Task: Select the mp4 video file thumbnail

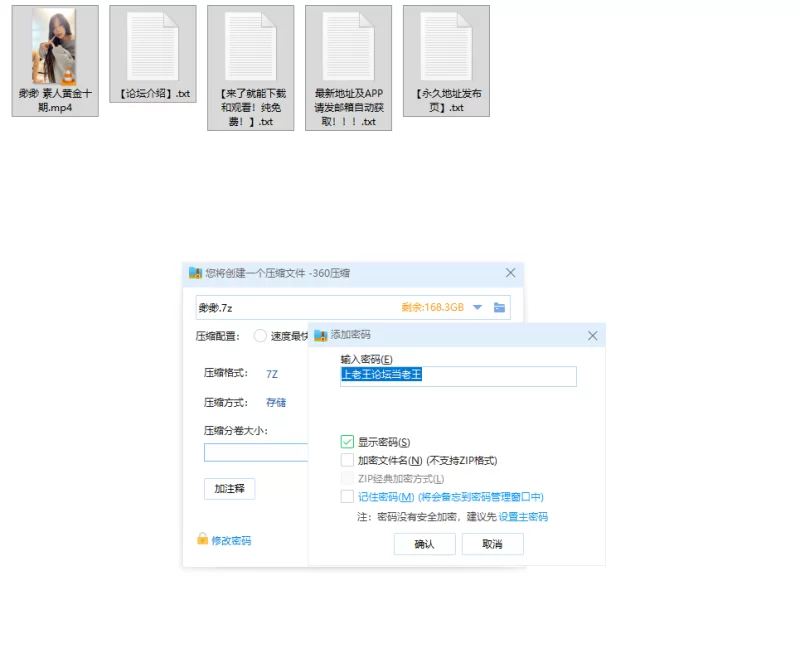Action: pyautogui.click(x=54, y=46)
